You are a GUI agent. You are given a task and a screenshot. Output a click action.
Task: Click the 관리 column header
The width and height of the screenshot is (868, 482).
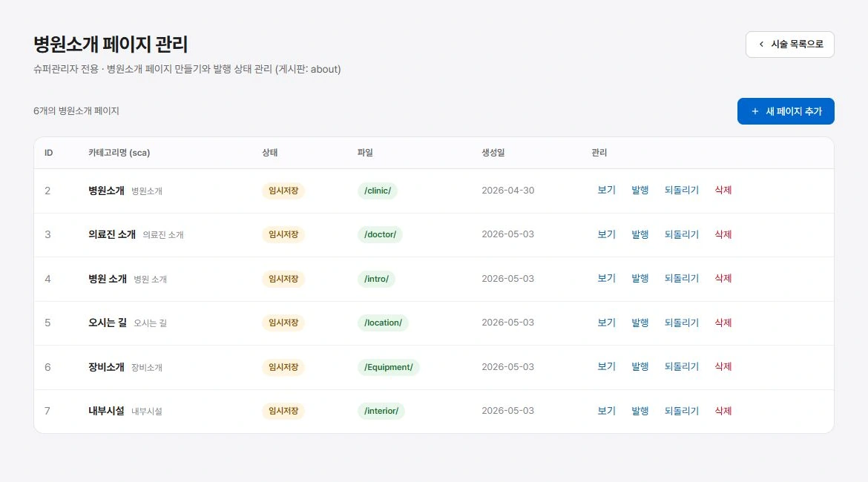599,153
